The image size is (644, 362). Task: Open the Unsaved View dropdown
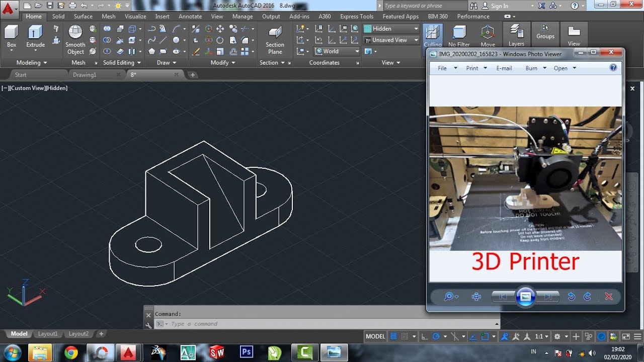point(391,40)
